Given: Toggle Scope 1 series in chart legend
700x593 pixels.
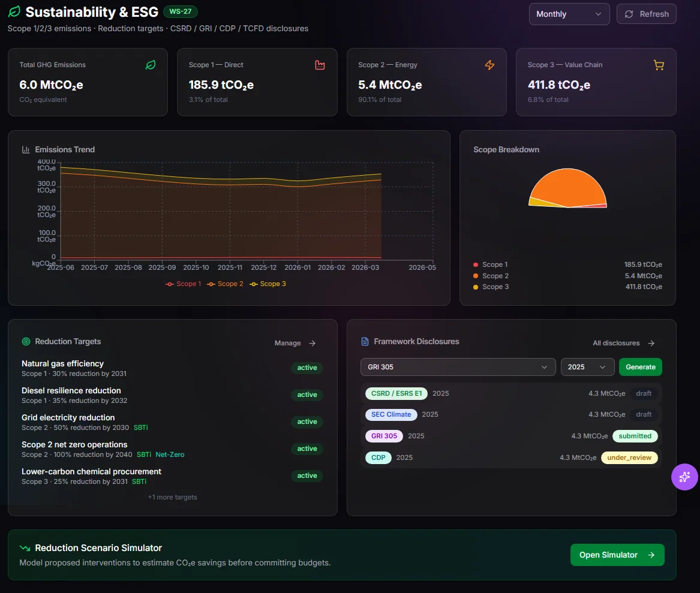Looking at the screenshot, I should 184,284.
